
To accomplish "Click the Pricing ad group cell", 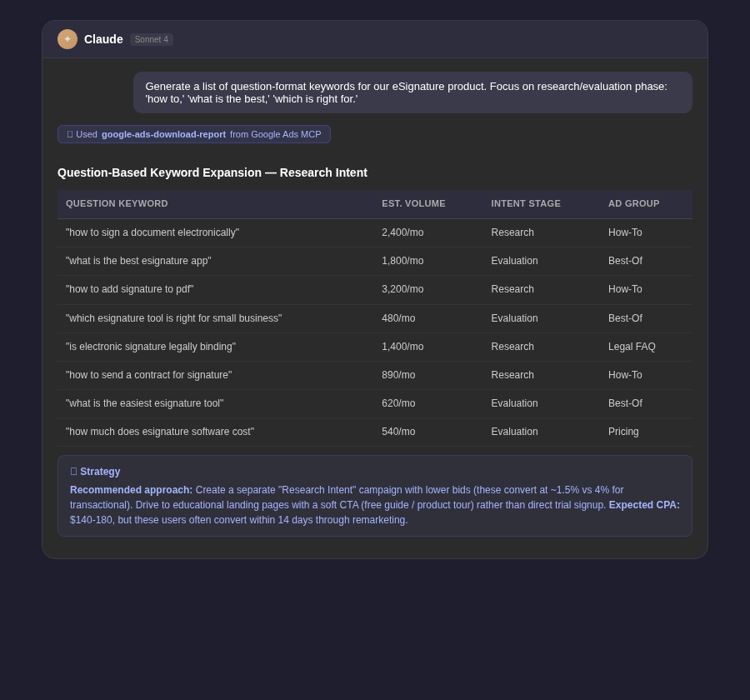I will tap(623, 432).
